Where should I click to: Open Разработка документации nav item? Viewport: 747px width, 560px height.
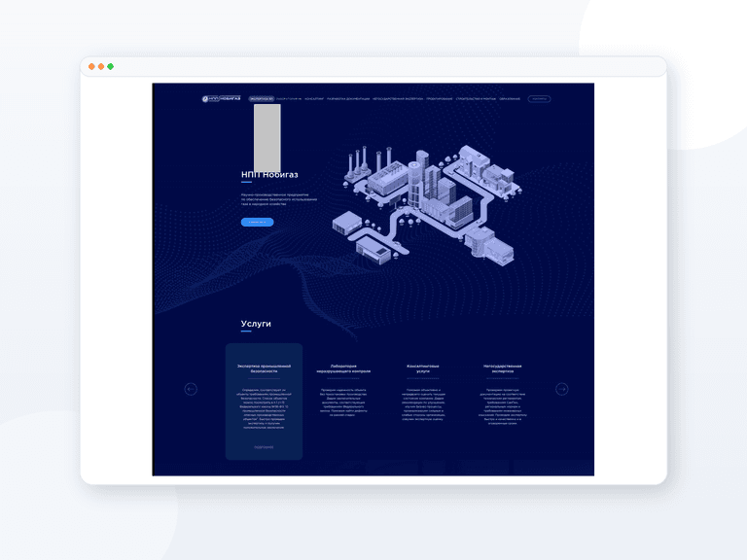348,99
